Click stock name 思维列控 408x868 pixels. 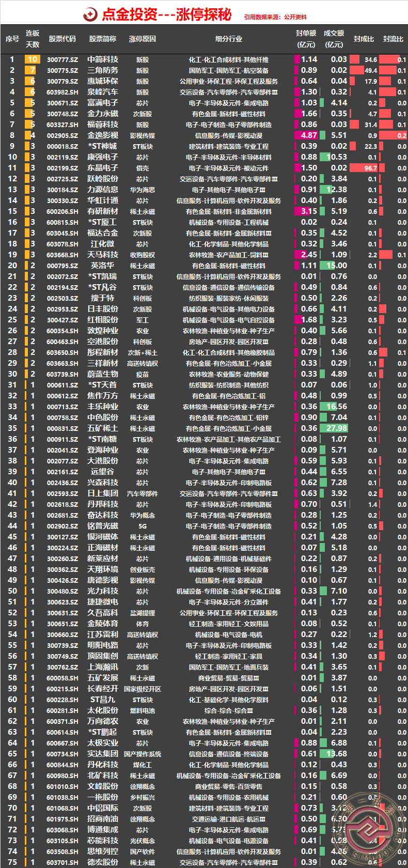103,851
